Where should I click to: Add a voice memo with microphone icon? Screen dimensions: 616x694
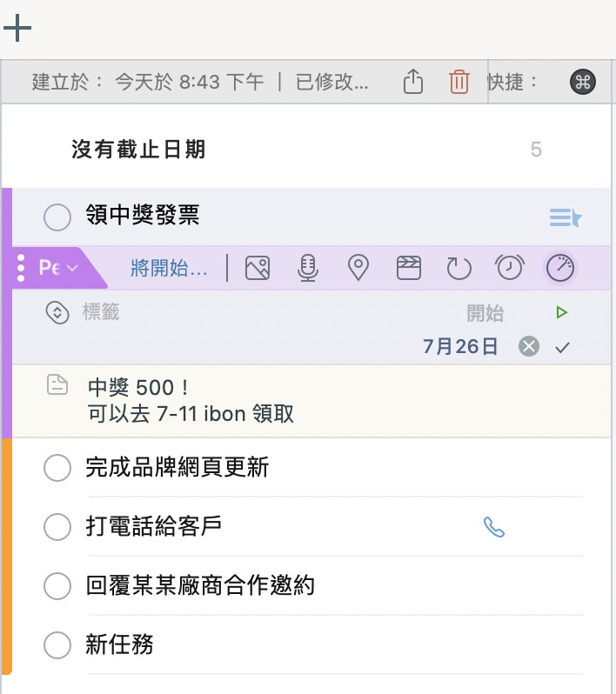tap(307, 268)
